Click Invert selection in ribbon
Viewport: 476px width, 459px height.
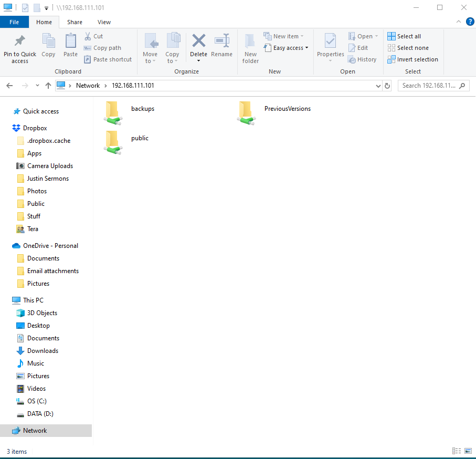(412, 59)
